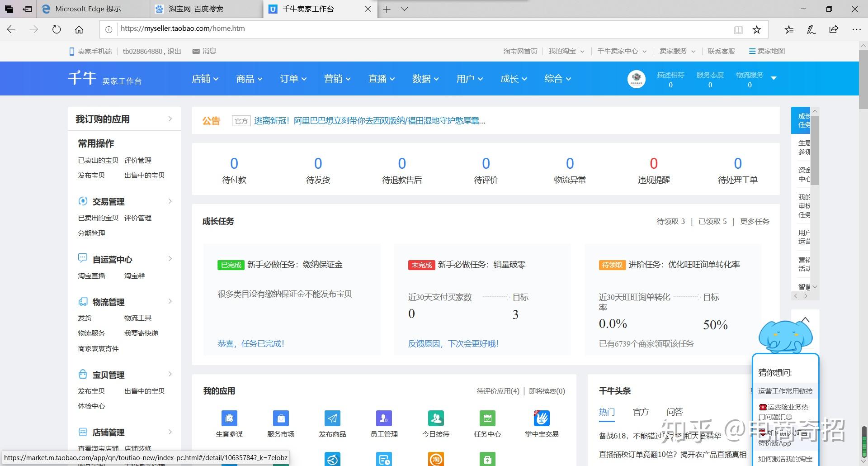Switch to 热门 tab in 千牛头条
Image resolution: width=868 pixels, height=466 pixels.
[x=607, y=412]
